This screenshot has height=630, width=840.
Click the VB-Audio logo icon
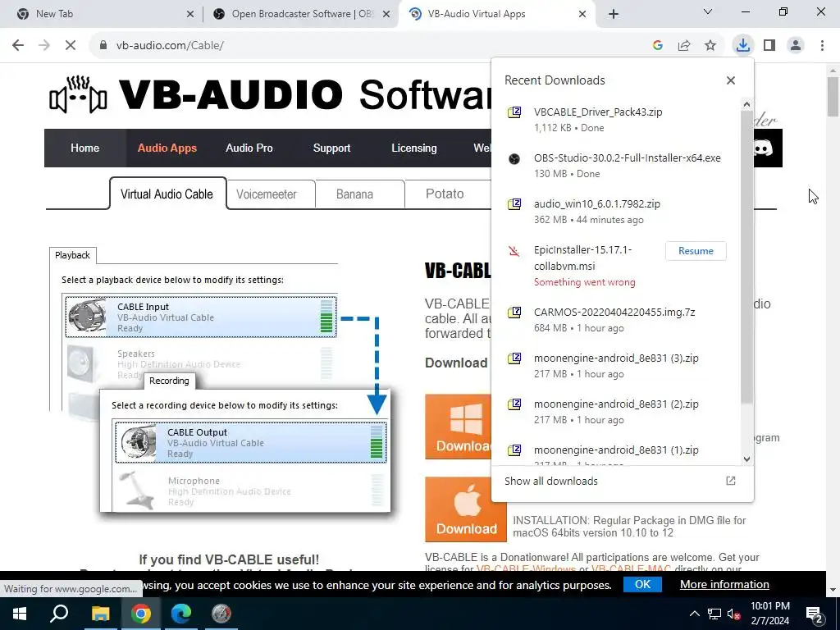click(78, 94)
